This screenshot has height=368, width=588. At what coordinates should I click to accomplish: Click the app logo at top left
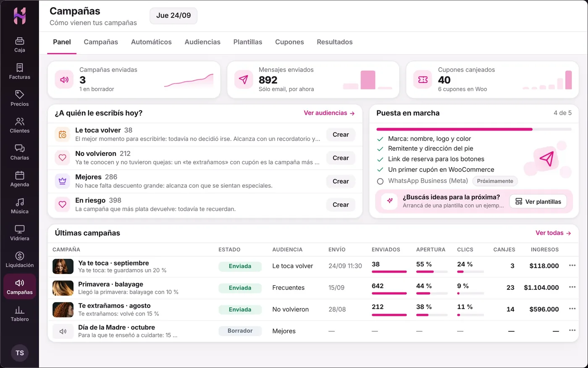pos(20,16)
